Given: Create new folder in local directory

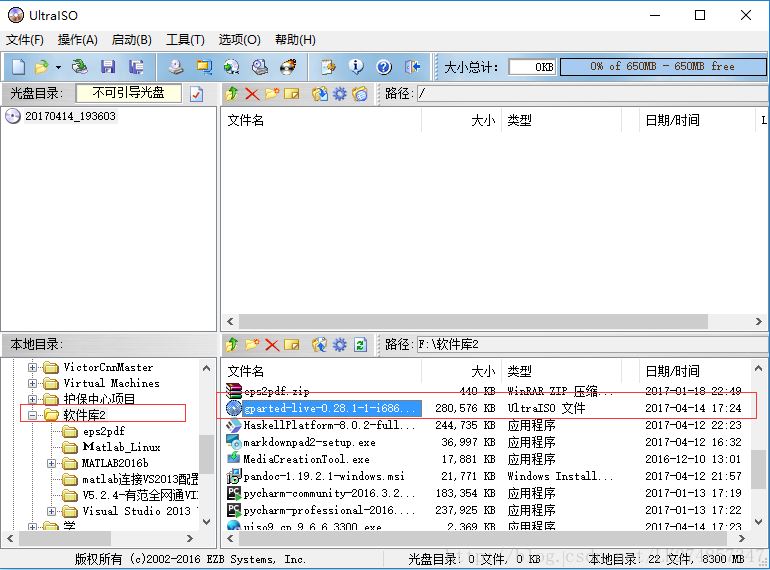Looking at the screenshot, I should click(x=252, y=345).
